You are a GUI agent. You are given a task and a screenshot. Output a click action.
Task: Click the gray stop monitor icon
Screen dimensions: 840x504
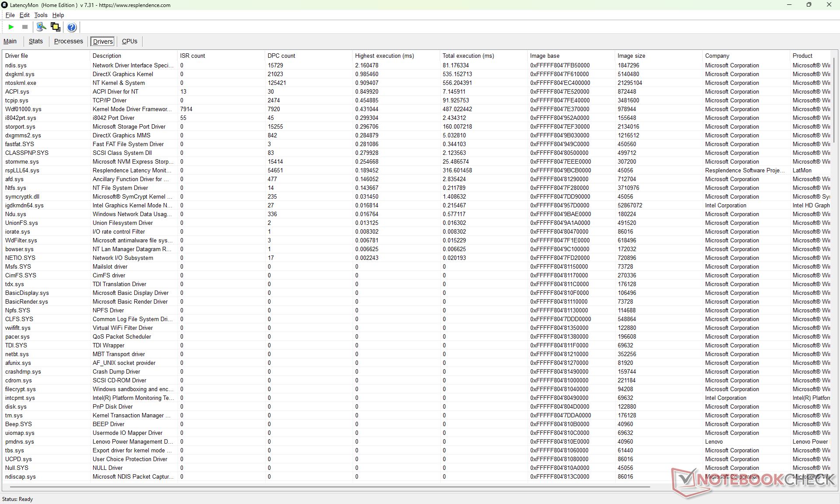pyautogui.click(x=25, y=27)
